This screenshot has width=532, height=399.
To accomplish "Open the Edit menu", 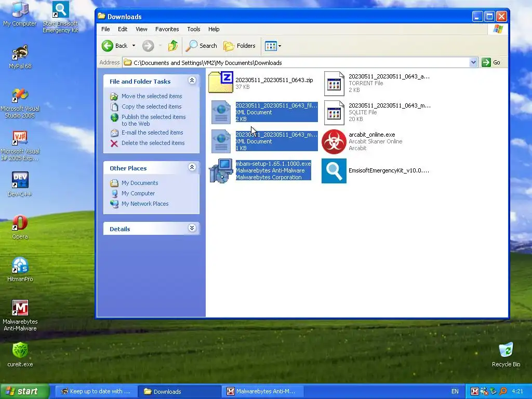I will tap(123, 29).
